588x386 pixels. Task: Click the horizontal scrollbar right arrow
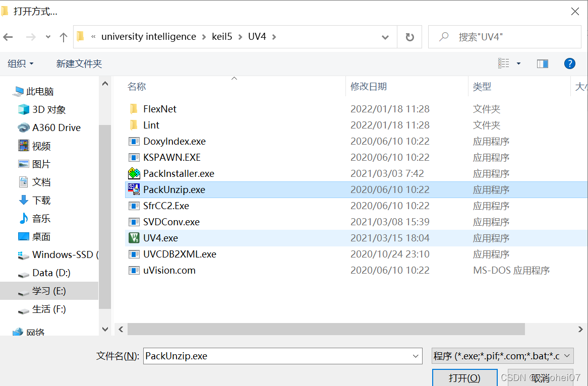[580, 330]
